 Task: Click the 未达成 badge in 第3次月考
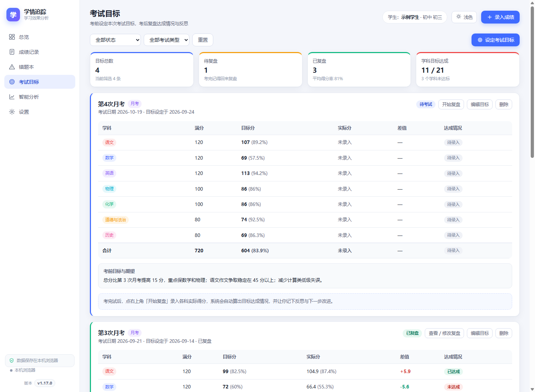coord(453,387)
